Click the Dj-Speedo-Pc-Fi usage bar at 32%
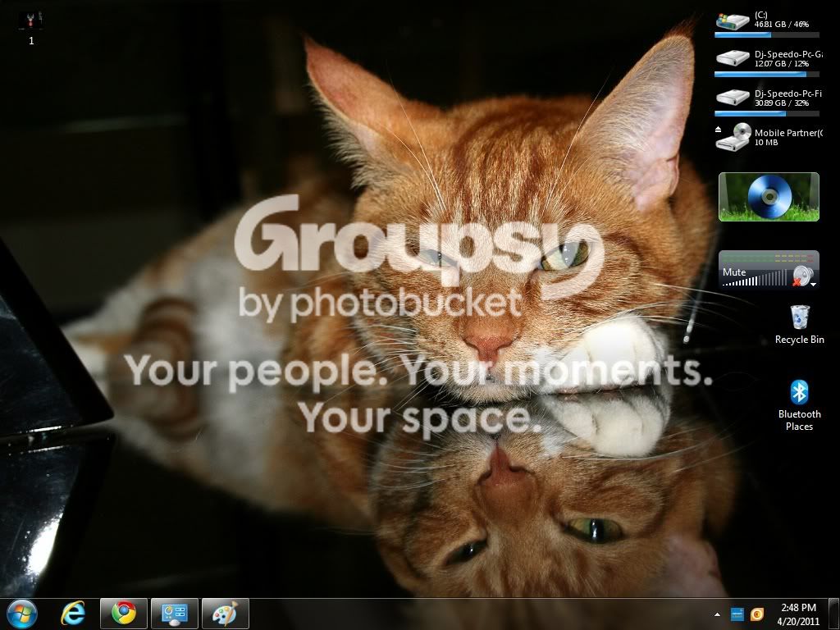The height and width of the screenshot is (630, 840). point(767,113)
